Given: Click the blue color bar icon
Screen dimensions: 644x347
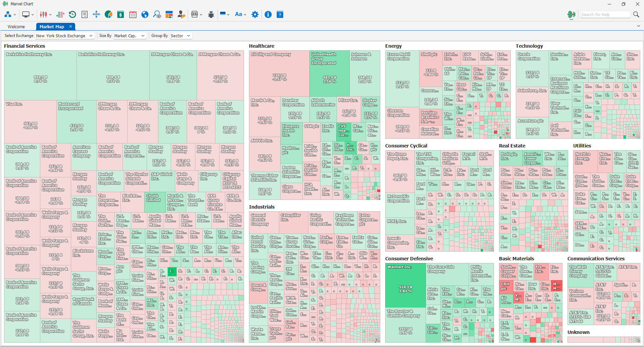Looking at the screenshot, I should click(x=222, y=14).
